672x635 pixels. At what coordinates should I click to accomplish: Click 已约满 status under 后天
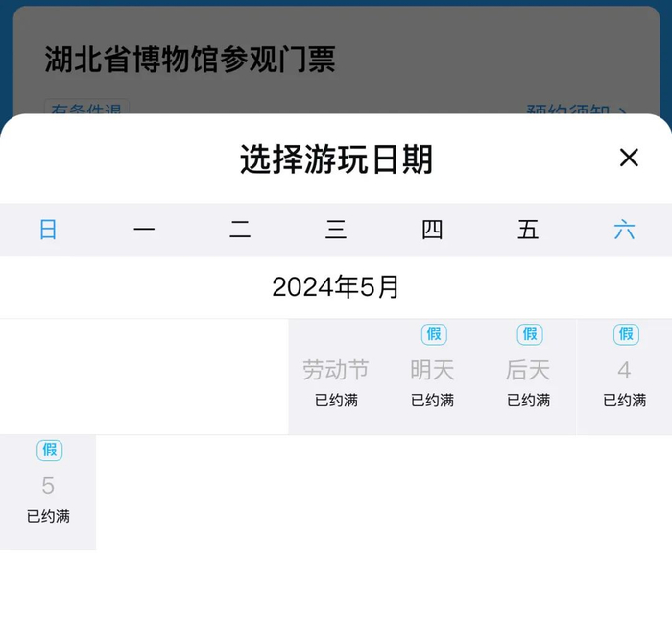coord(528,401)
